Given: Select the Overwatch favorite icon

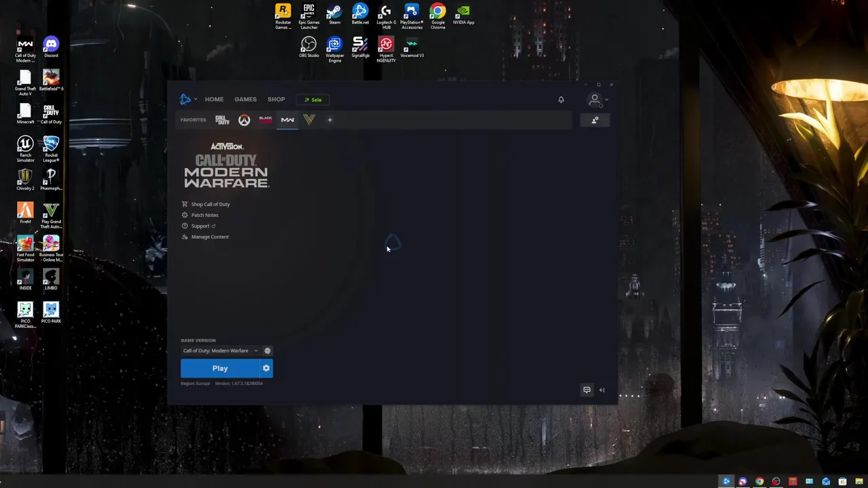Looking at the screenshot, I should (x=244, y=120).
